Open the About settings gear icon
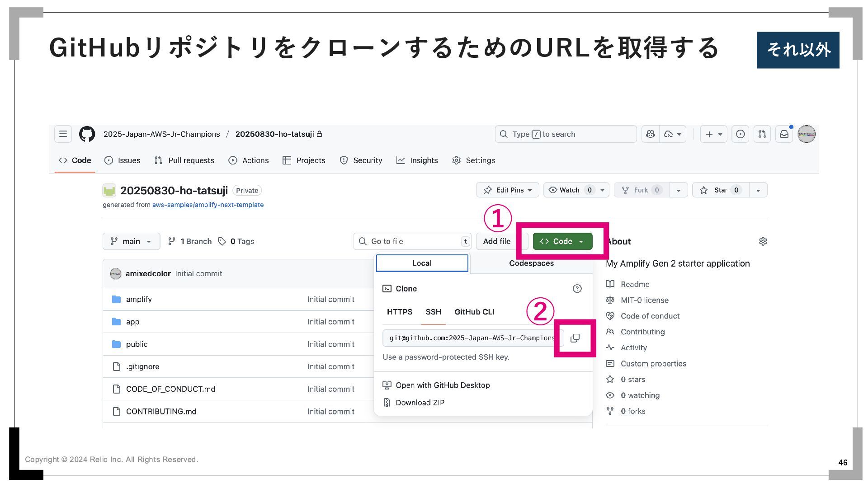Screen dimensions: 868x488 [x=763, y=241]
